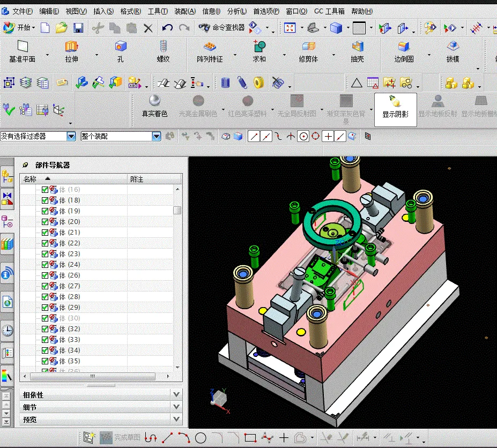The width and height of the screenshot is (497, 448).
Task: Select the Draft (拔模) tool
Action: (x=453, y=53)
